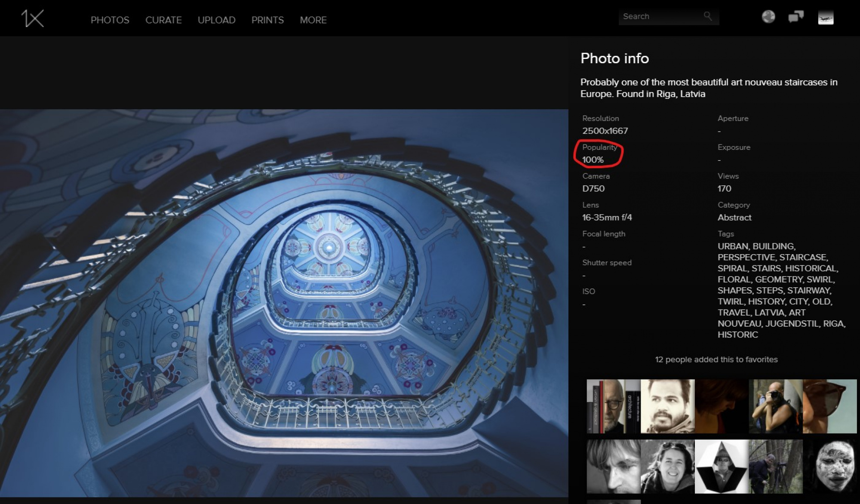Click the STAIRCASE tag link
The width and height of the screenshot is (860, 504).
pyautogui.click(x=803, y=257)
